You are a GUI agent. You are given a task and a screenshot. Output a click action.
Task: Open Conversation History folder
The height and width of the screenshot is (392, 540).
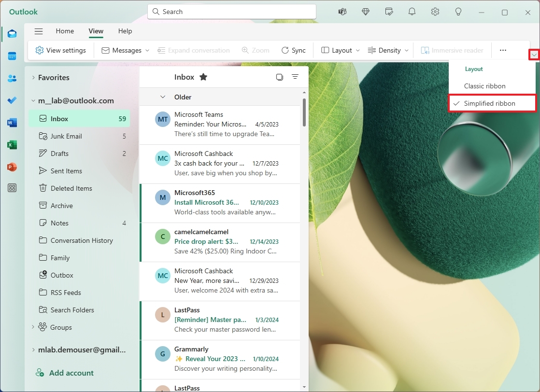(79, 240)
